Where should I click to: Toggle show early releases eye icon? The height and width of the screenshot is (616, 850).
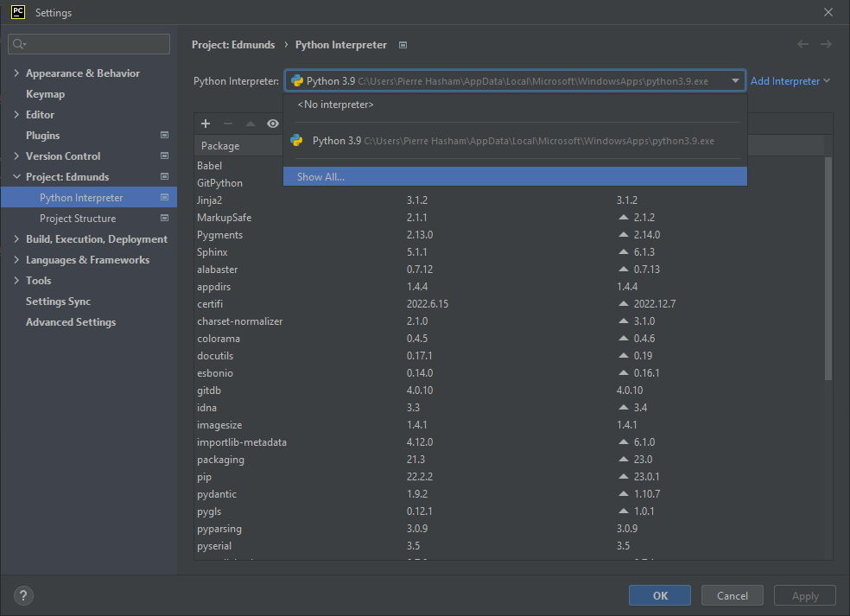(x=273, y=124)
